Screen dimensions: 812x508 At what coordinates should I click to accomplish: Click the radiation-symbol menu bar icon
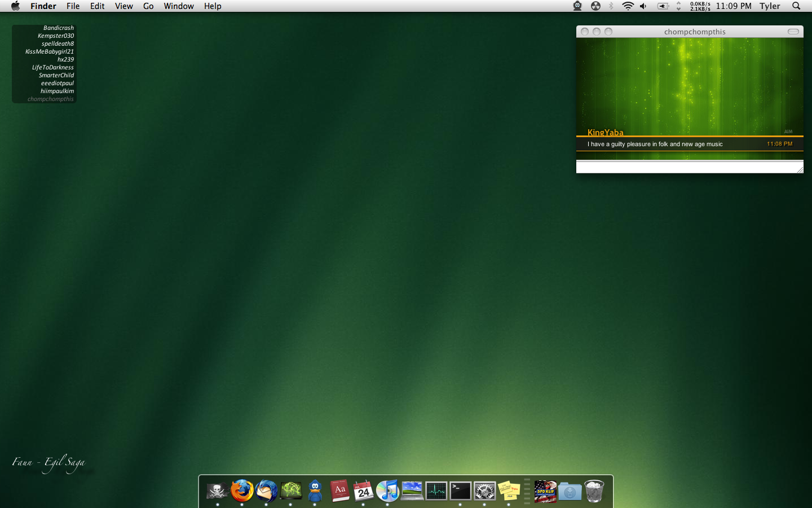pos(595,6)
